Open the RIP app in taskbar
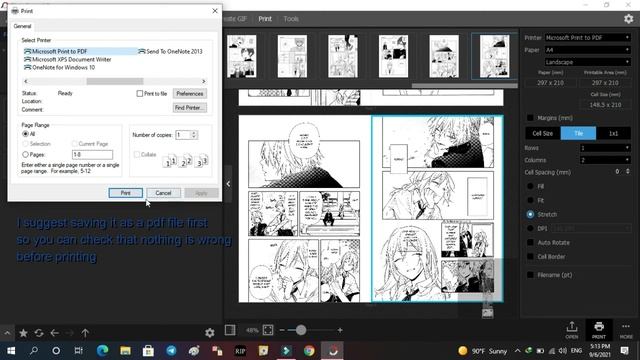 pyautogui.click(x=240, y=351)
